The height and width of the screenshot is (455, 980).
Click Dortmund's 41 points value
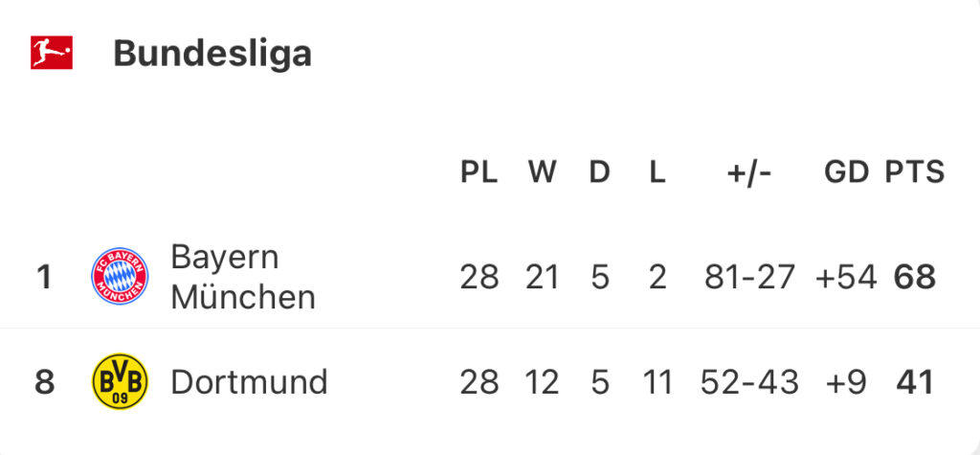click(x=914, y=382)
